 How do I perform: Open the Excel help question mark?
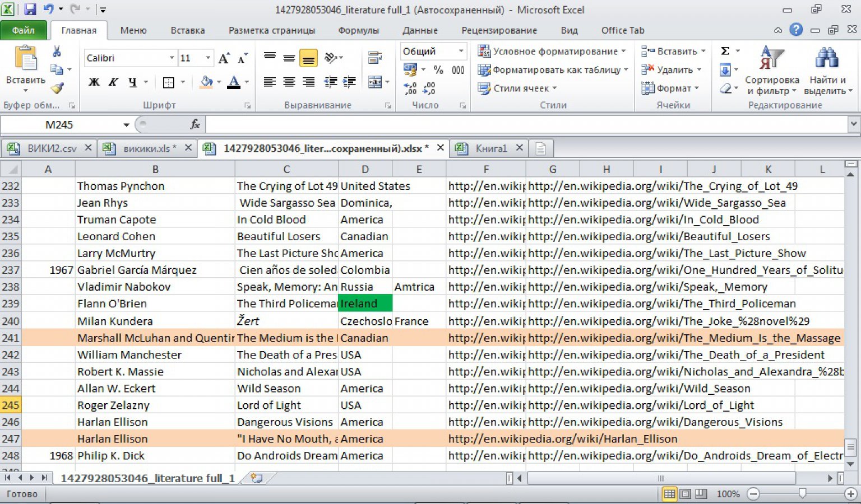[x=796, y=30]
